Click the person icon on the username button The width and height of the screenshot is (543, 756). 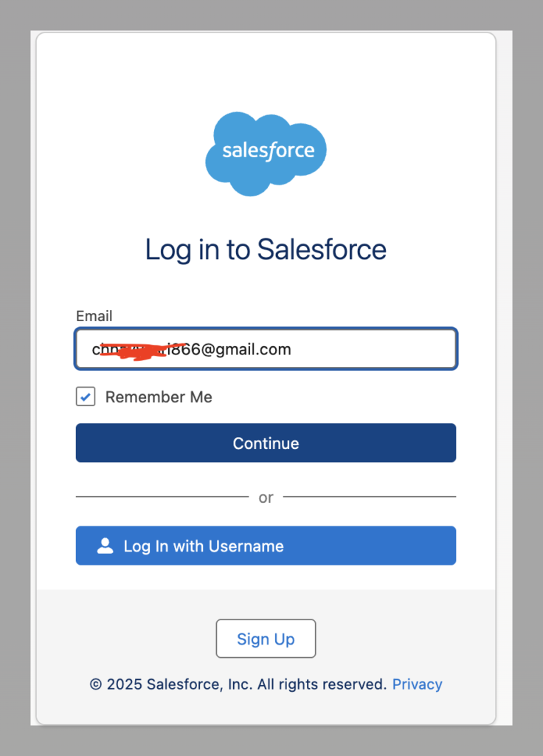pyautogui.click(x=106, y=546)
